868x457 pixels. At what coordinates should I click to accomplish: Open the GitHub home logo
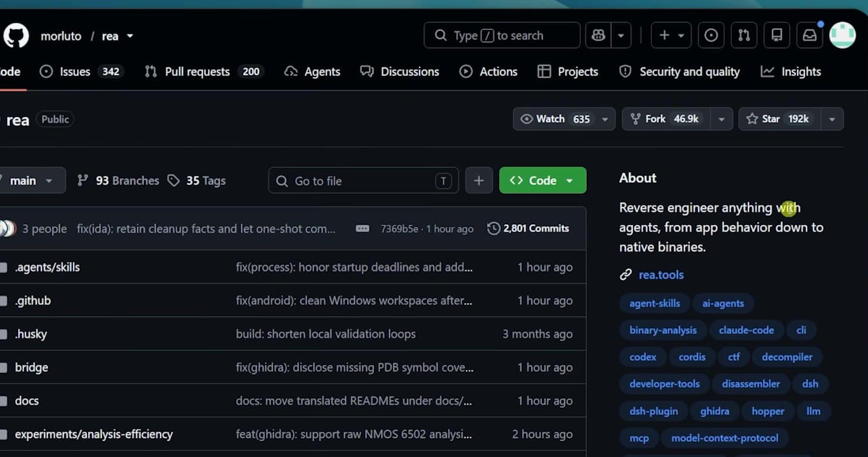[x=16, y=36]
